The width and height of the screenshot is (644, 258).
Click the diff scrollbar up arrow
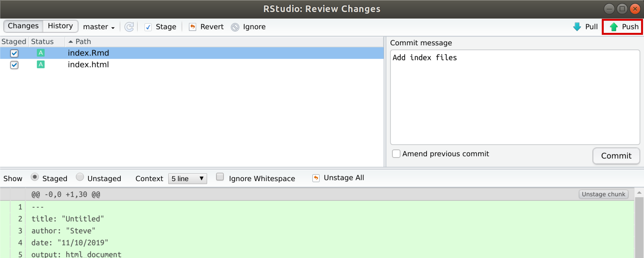639,193
